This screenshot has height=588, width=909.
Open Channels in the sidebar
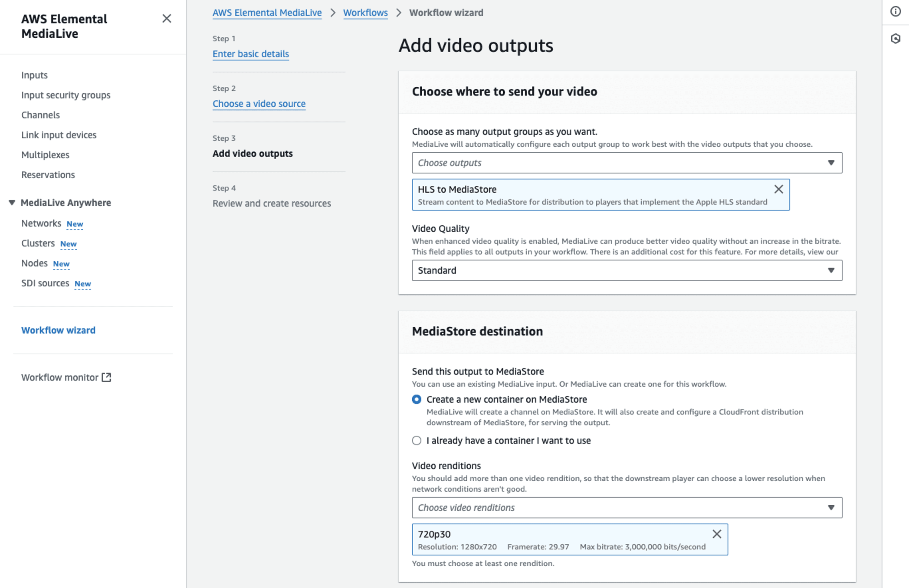tap(40, 115)
